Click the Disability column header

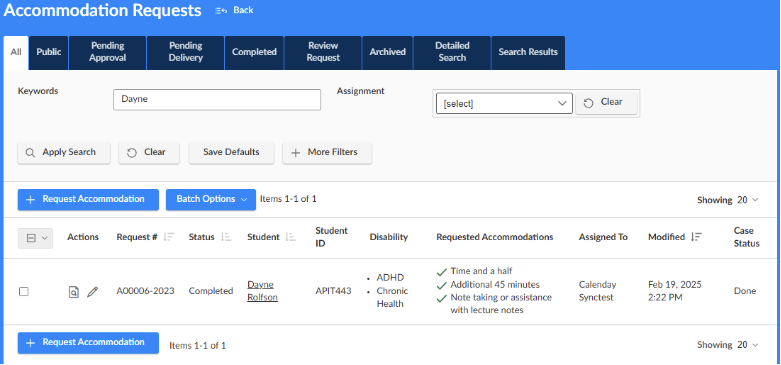(389, 237)
